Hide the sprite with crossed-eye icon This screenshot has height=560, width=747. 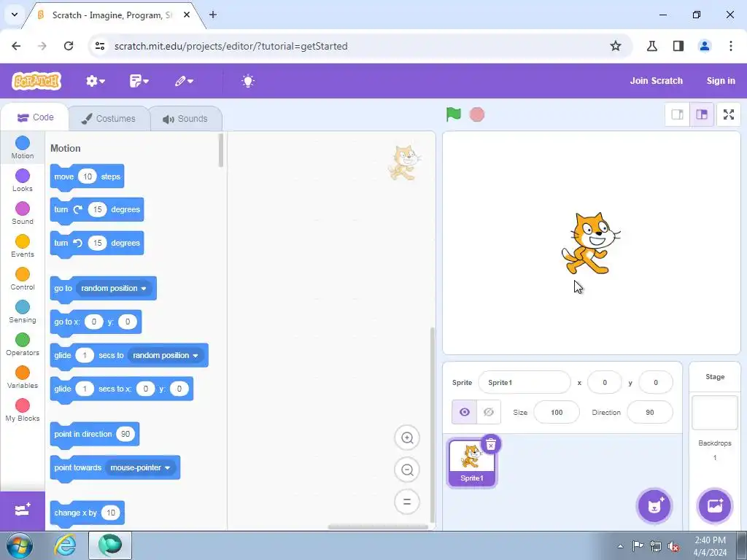(x=489, y=412)
